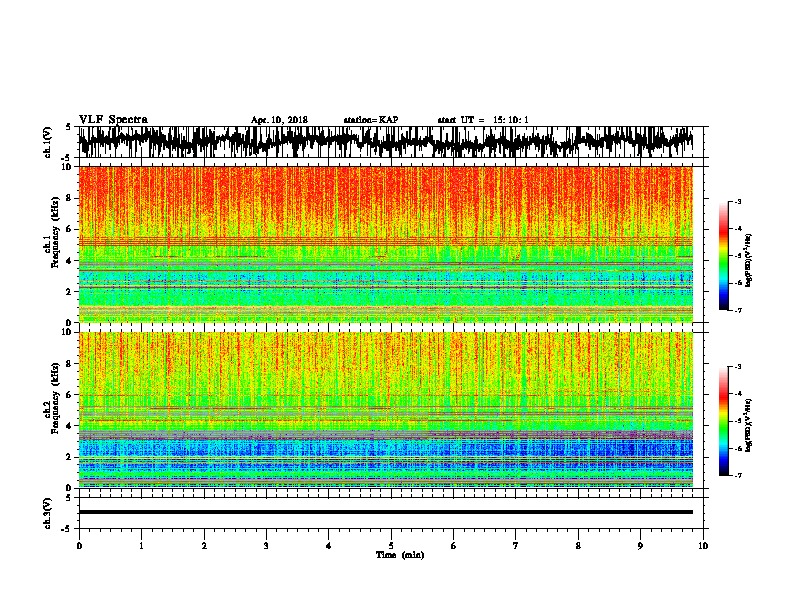Screen dimensions: 792x612
Task: Click the ch.1 frequency tick label "8"
Action: [x=69, y=198]
